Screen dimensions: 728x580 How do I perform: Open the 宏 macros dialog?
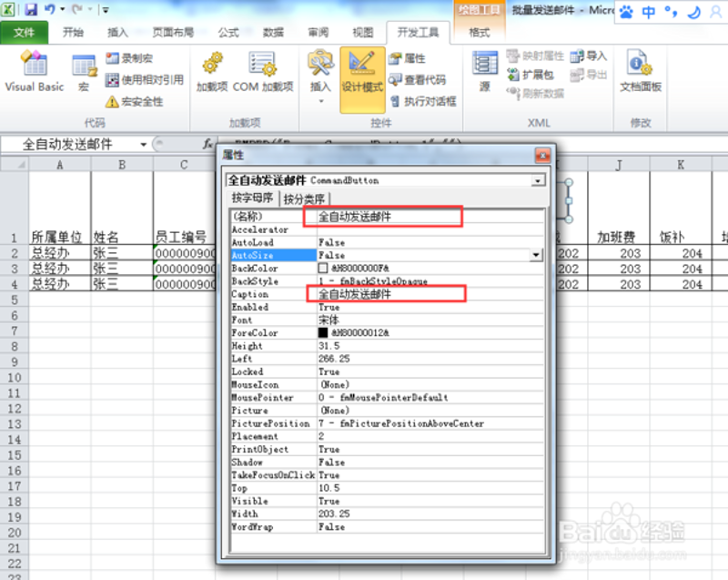click(84, 73)
